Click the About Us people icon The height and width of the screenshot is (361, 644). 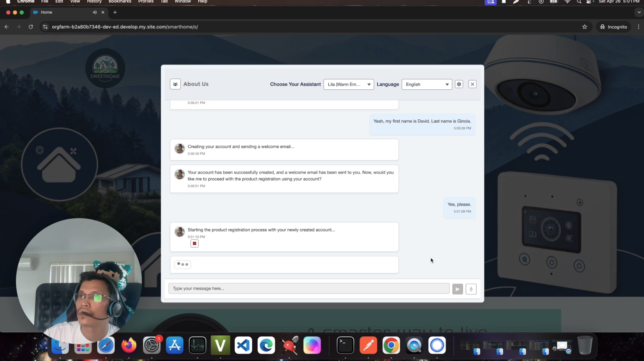[x=175, y=84]
